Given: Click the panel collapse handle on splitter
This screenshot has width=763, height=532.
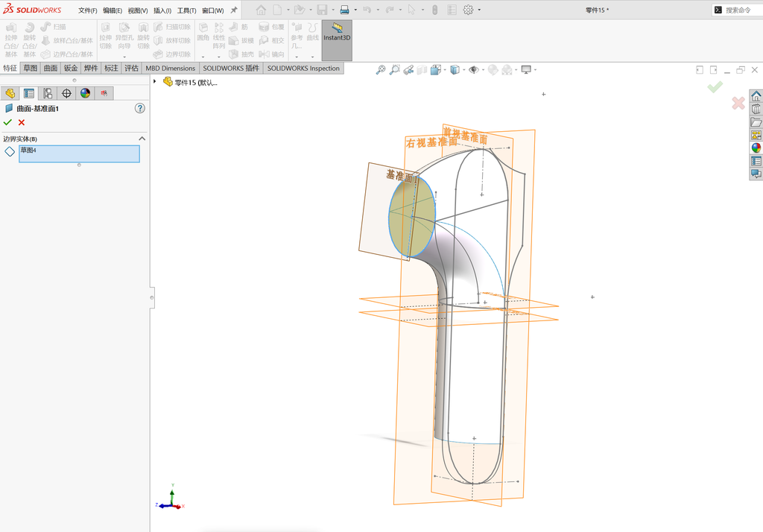Looking at the screenshot, I should [x=152, y=297].
